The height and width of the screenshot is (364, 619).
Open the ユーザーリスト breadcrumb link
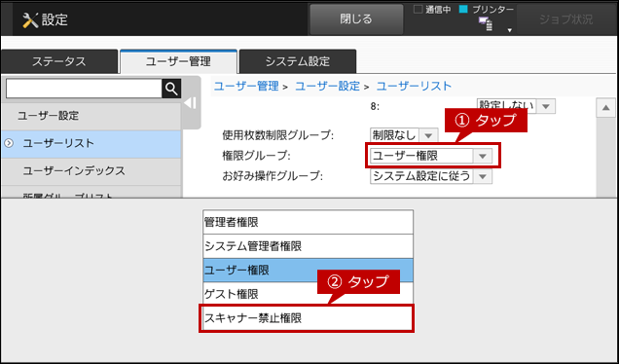coord(414,86)
